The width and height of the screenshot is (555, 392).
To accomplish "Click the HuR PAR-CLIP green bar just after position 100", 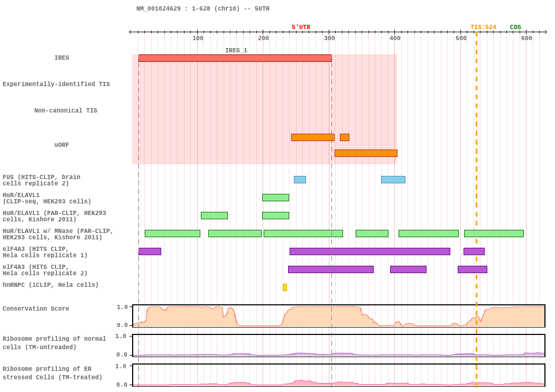I will click(x=215, y=216).
